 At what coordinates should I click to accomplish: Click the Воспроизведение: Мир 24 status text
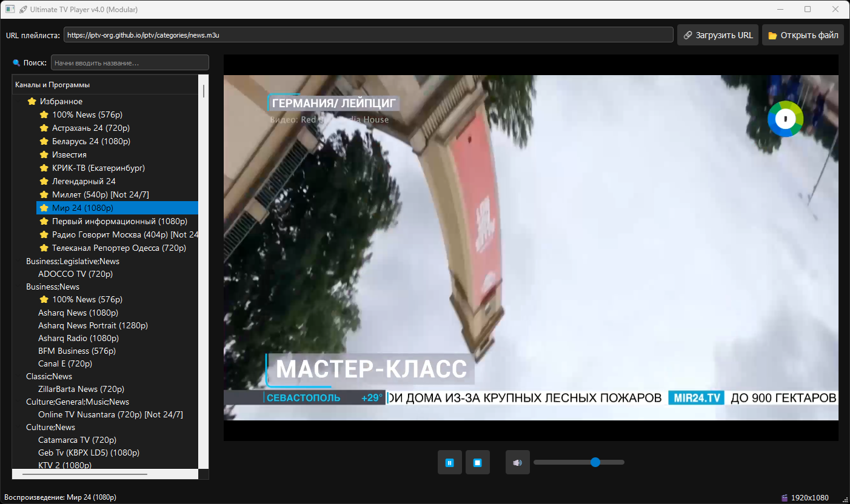click(61, 497)
